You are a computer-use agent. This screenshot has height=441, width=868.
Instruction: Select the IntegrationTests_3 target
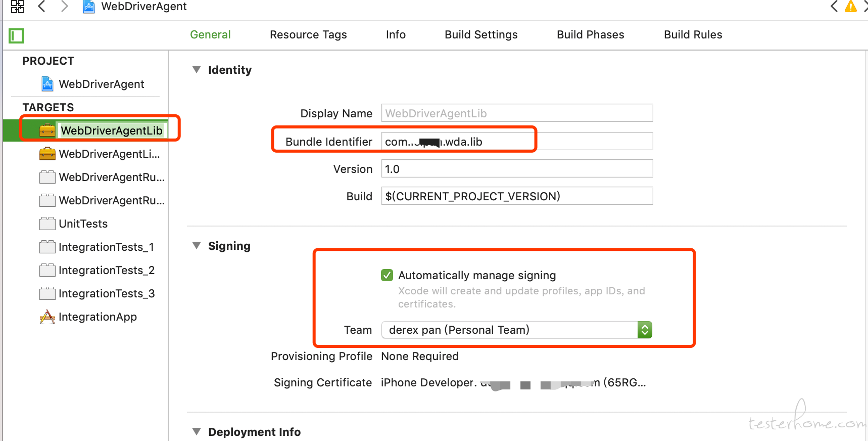pyautogui.click(x=107, y=293)
